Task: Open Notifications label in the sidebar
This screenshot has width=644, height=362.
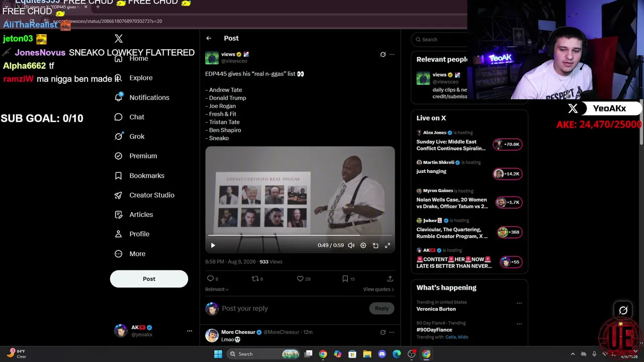Action: tap(149, 98)
